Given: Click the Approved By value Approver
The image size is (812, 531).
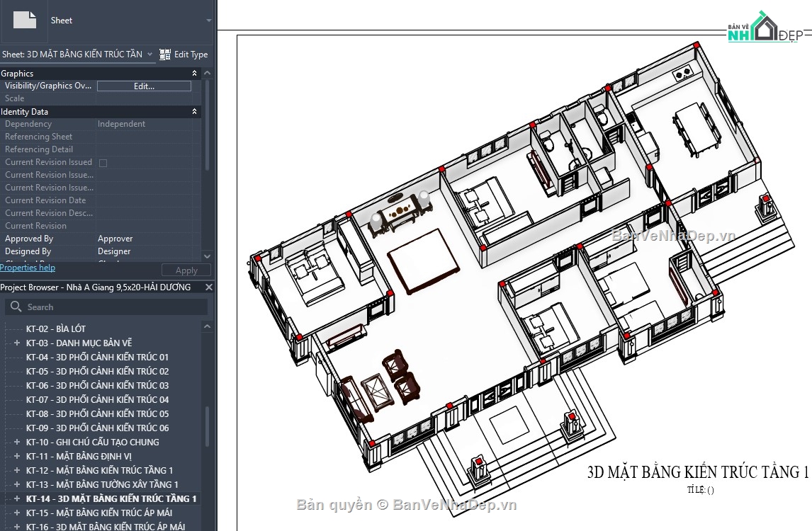Looking at the screenshot, I should 115,239.
